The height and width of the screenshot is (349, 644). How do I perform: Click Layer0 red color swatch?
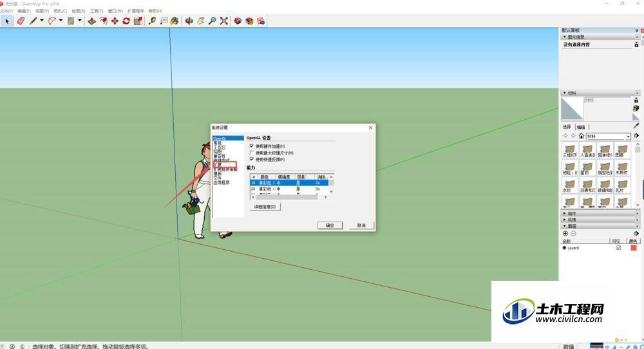(633, 248)
